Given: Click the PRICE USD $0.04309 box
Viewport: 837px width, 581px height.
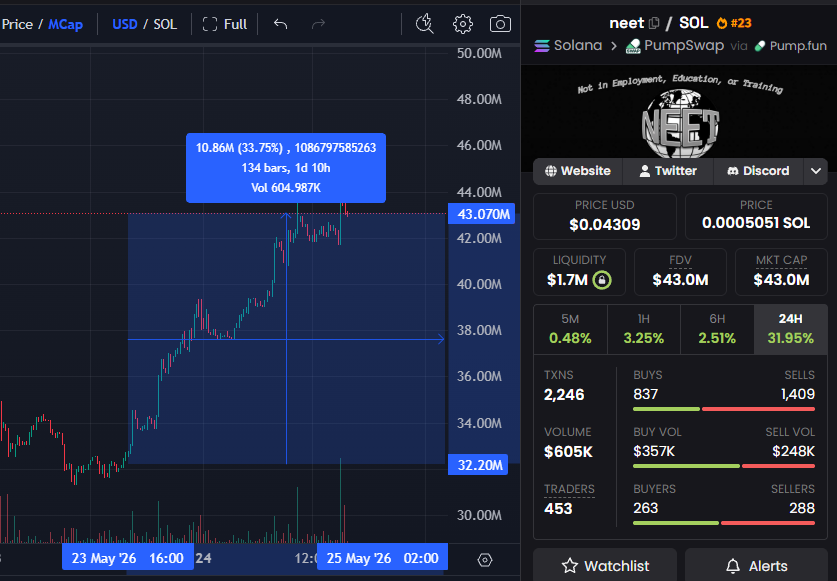Looking at the screenshot, I should [x=605, y=216].
